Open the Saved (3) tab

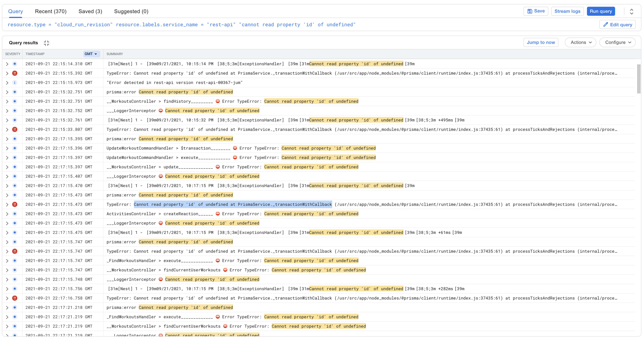90,11
